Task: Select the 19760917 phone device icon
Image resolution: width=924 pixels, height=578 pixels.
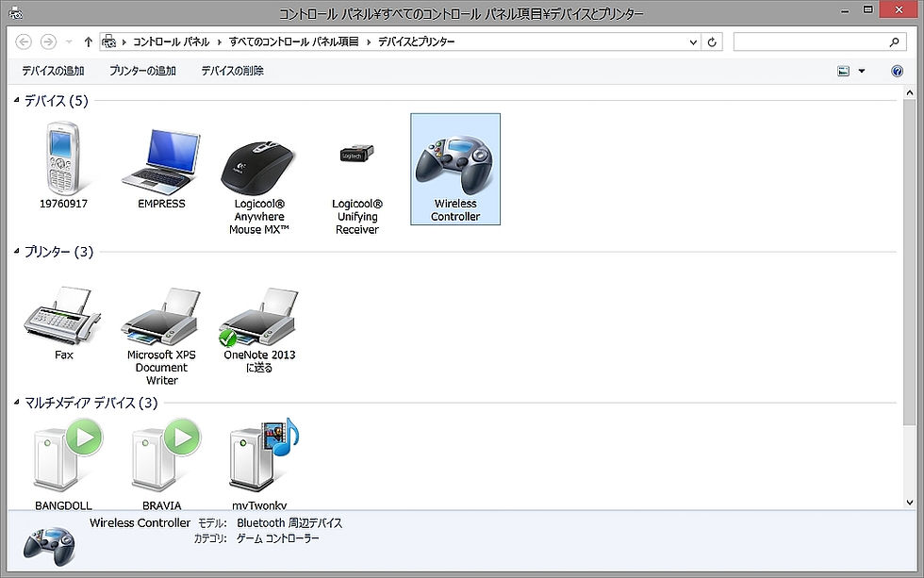Action: point(63,159)
